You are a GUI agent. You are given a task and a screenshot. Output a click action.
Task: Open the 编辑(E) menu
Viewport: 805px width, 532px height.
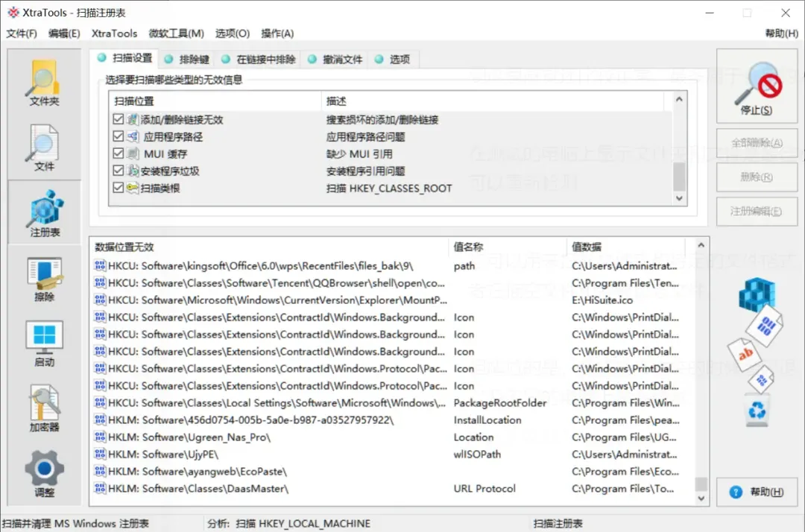click(64, 34)
